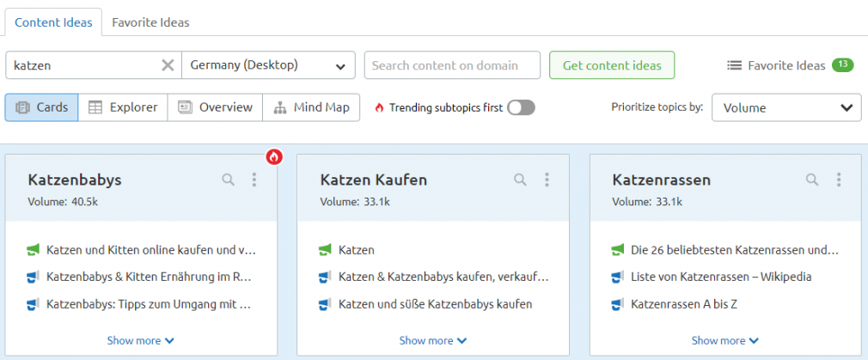Click blue megaphone beside 'Katzen & Katzenbabys kaufen'
The image size is (868, 360).
tap(326, 276)
